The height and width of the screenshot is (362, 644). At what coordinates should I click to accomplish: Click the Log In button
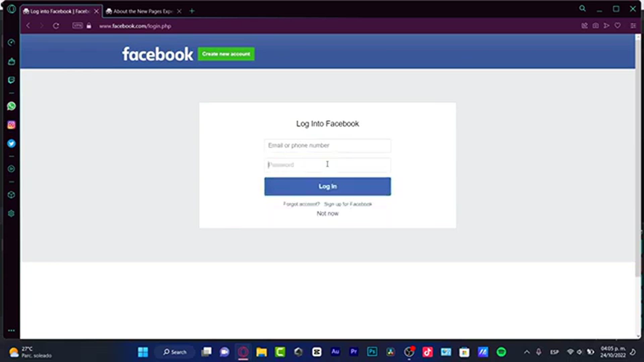[327, 186]
